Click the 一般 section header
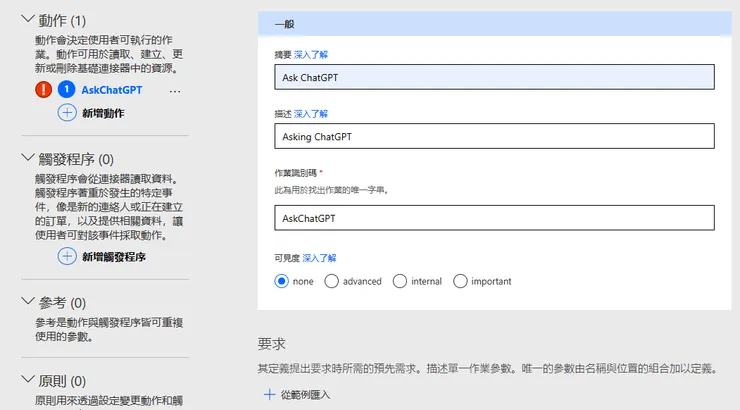This screenshot has height=410, width=740. (494, 24)
